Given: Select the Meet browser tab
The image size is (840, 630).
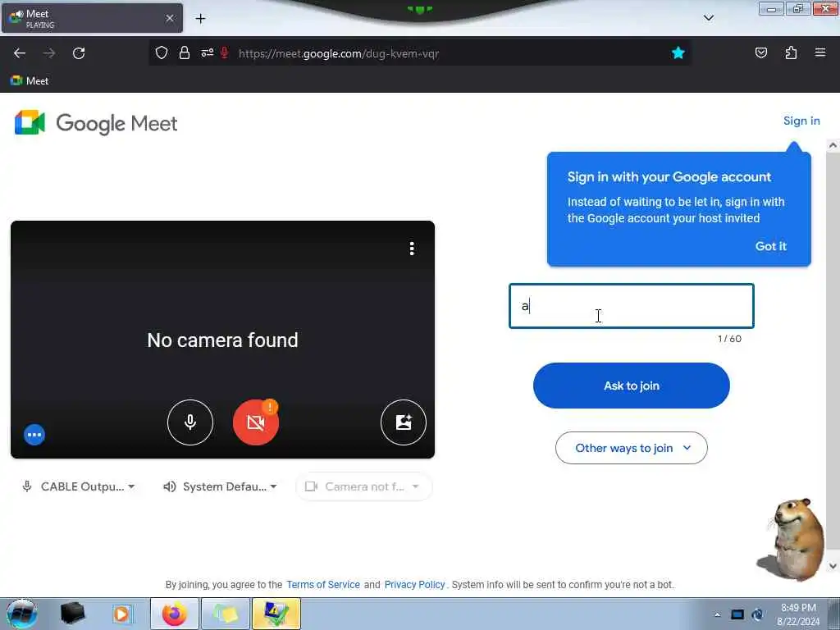Looking at the screenshot, I should pos(92,18).
